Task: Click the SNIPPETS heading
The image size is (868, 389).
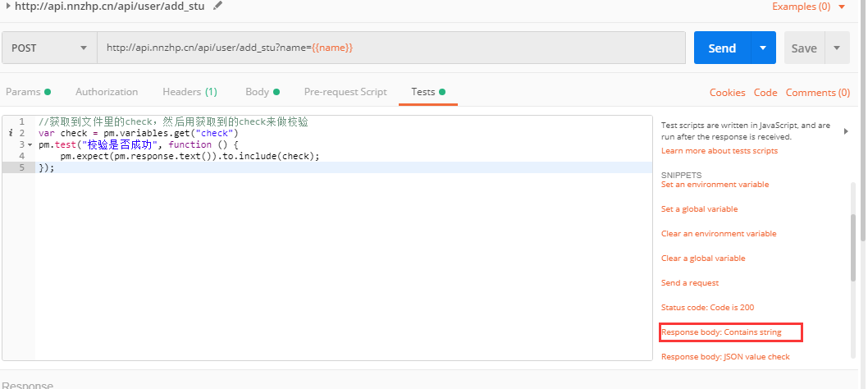Action: click(x=682, y=175)
